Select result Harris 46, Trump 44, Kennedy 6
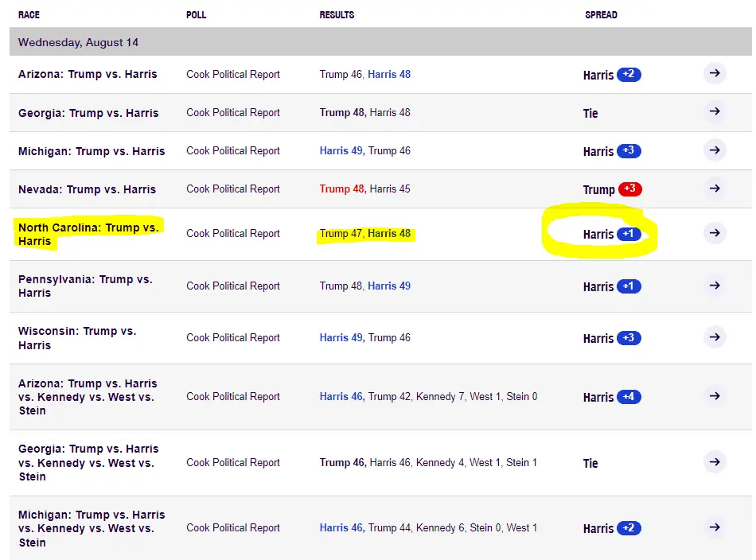The width and height of the screenshot is (756, 560). 428,527
